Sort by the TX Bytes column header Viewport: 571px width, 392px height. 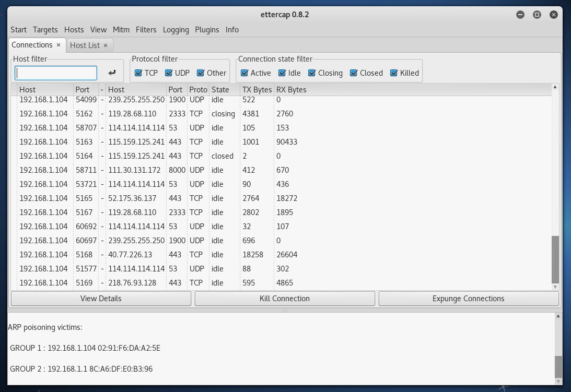[x=257, y=90]
